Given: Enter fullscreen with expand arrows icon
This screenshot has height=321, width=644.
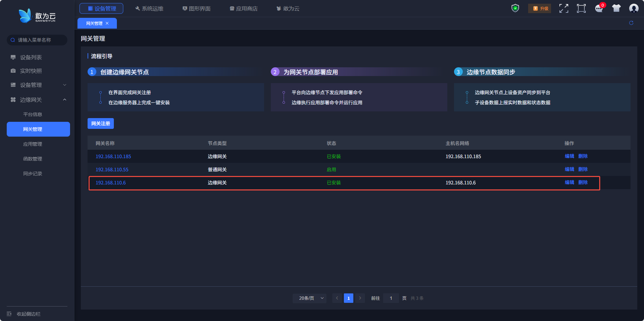Looking at the screenshot, I should (x=564, y=8).
